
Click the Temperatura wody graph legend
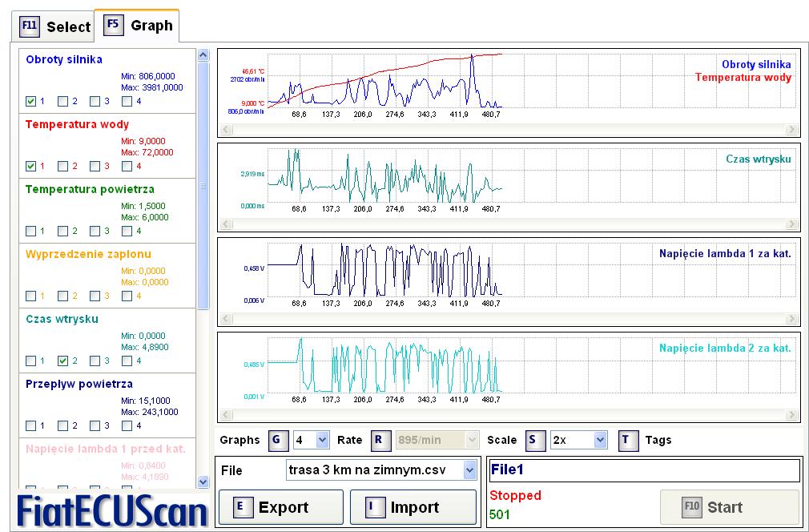[743, 78]
